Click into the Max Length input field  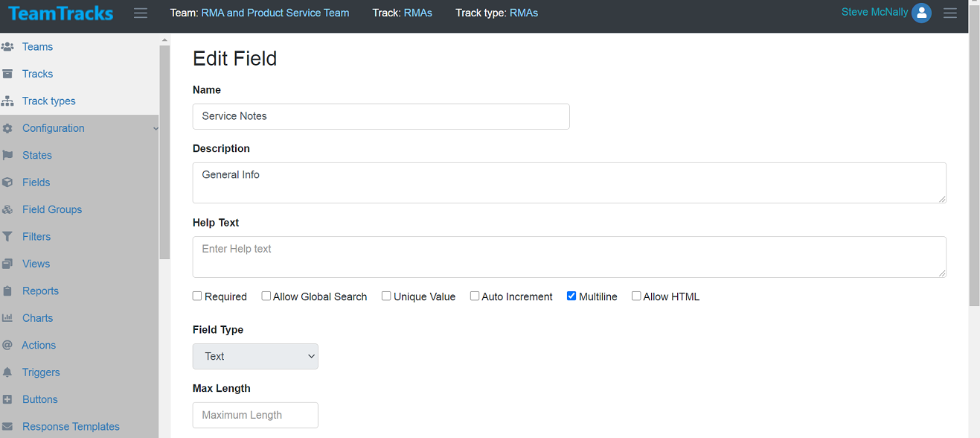pyautogui.click(x=255, y=415)
